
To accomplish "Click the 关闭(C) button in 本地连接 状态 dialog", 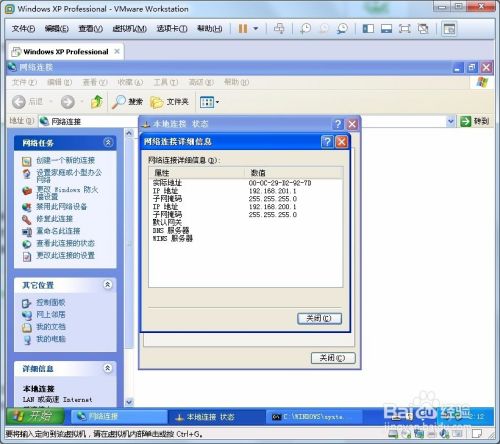I will coord(333,358).
